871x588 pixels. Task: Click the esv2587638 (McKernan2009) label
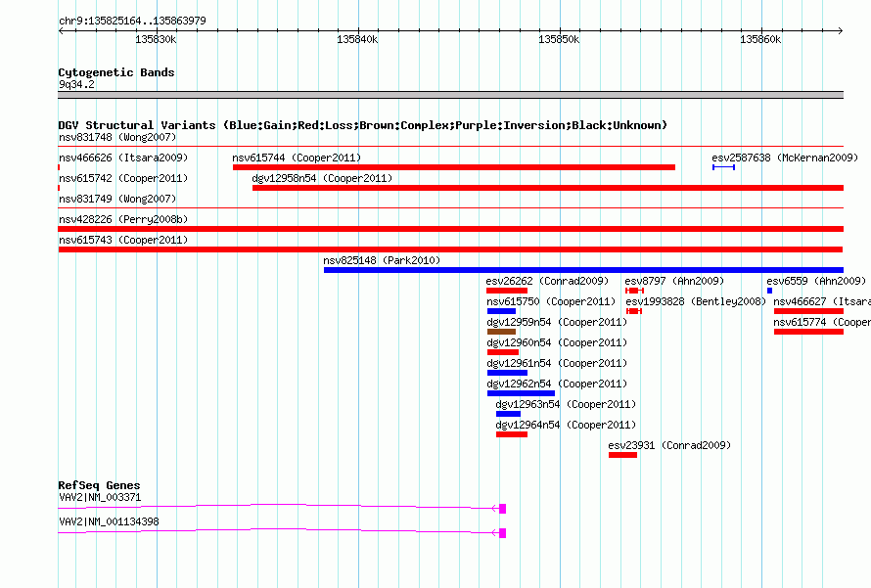(x=785, y=158)
